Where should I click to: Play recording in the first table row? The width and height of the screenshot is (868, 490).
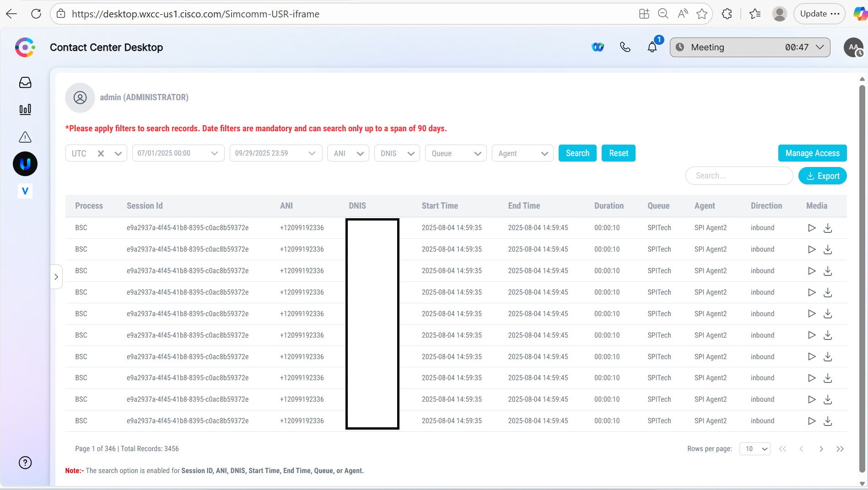coord(811,228)
